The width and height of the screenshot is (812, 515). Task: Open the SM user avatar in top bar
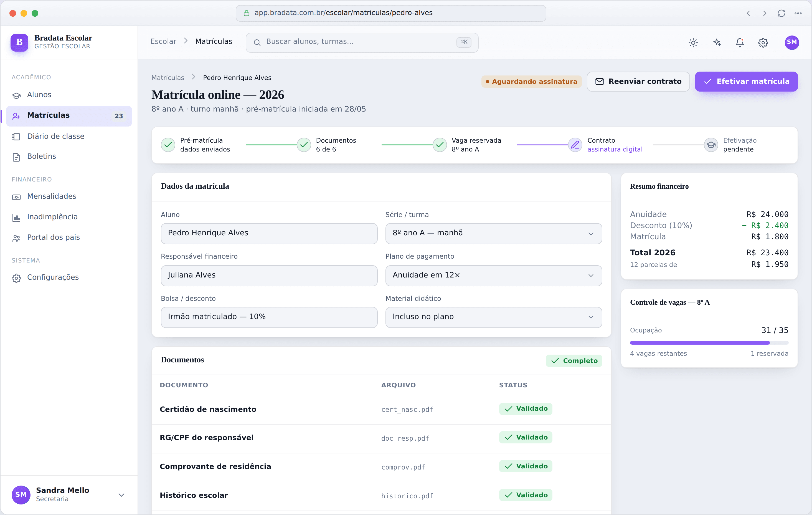(x=792, y=42)
